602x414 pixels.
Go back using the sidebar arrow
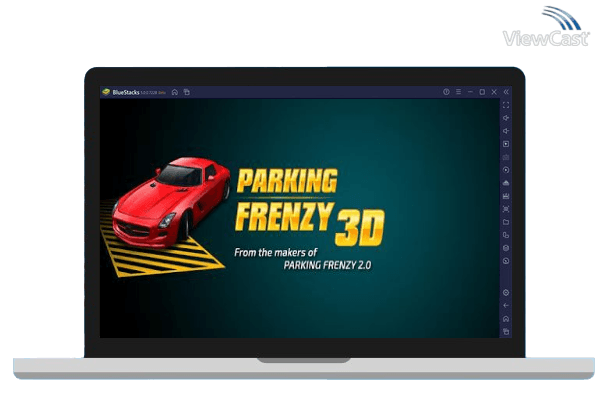pos(506,306)
